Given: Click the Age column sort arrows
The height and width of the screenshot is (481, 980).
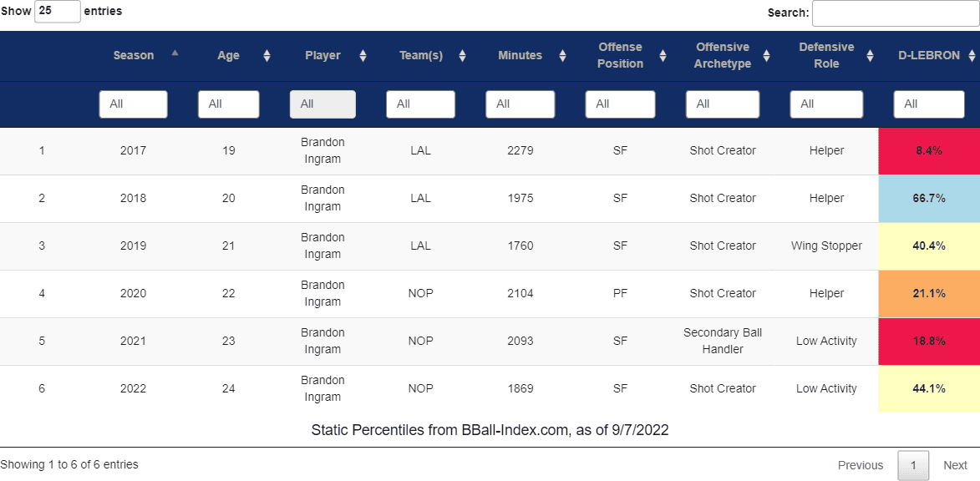Looking at the screenshot, I should 267,56.
